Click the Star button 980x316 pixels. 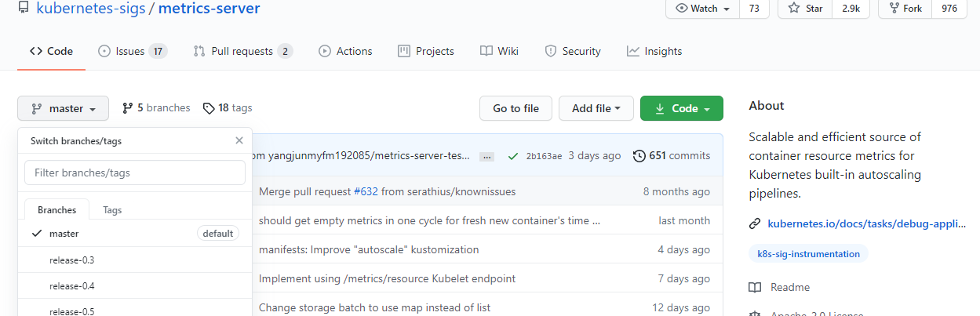806,8
